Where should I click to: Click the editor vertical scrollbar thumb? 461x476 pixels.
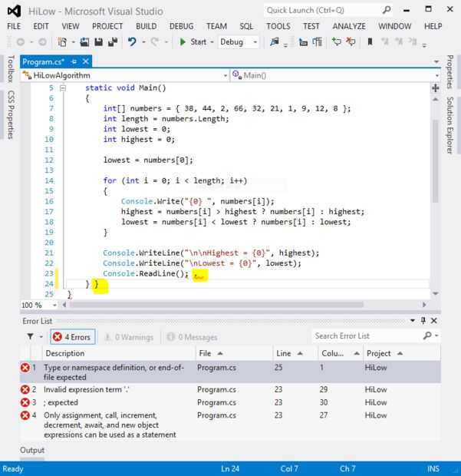pos(436,161)
